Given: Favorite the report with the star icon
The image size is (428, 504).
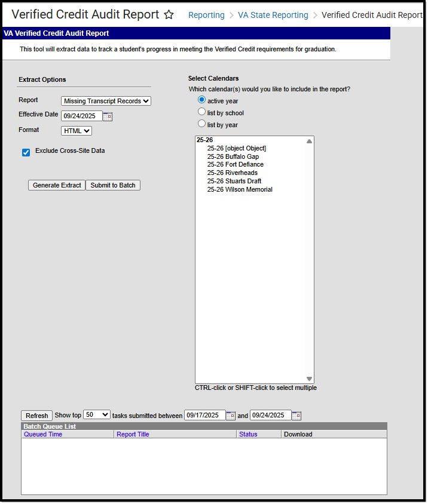Looking at the screenshot, I should pos(169,14).
